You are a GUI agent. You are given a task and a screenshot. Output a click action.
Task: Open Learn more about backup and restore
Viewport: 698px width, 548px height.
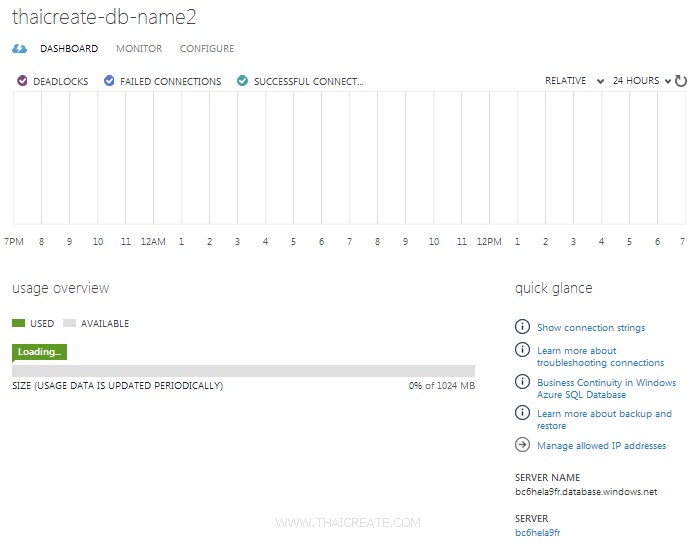(x=604, y=420)
